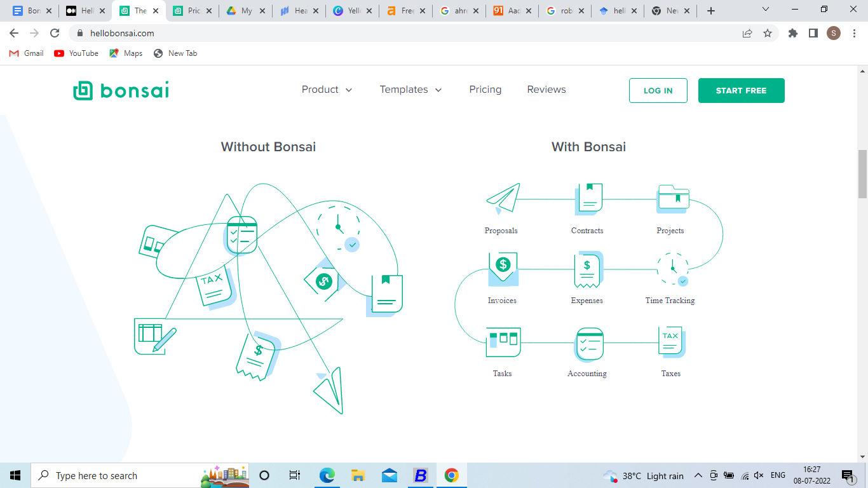
Task: Click the Taxes label
Action: pyautogui.click(x=671, y=374)
